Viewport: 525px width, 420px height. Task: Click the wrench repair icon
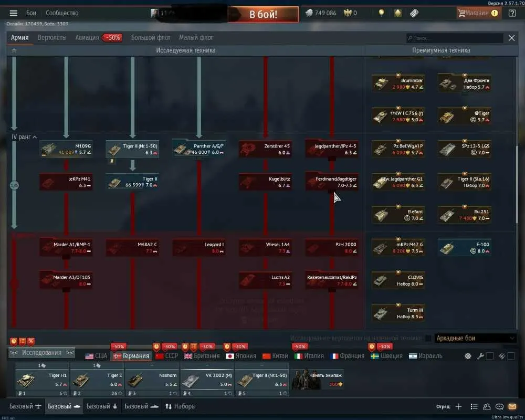480,356
